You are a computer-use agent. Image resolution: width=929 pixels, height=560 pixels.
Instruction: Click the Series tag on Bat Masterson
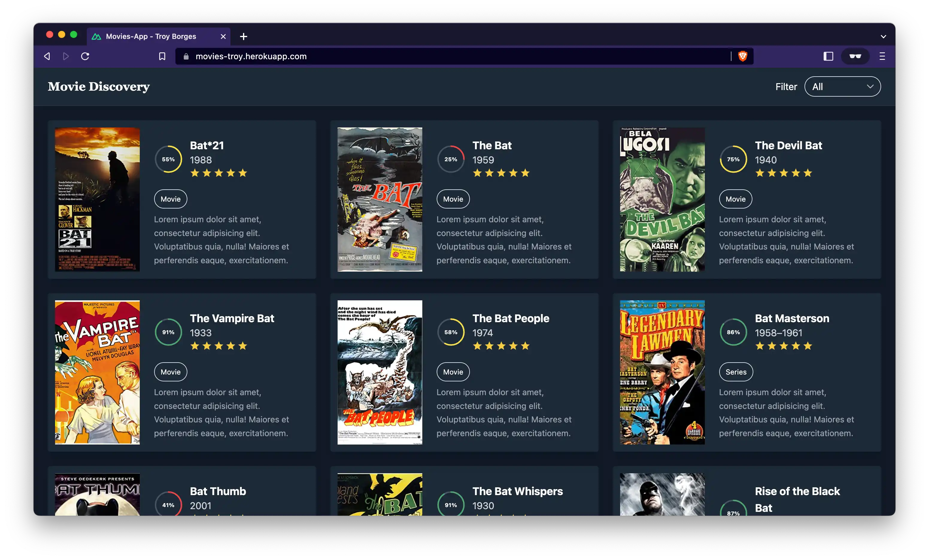point(736,372)
